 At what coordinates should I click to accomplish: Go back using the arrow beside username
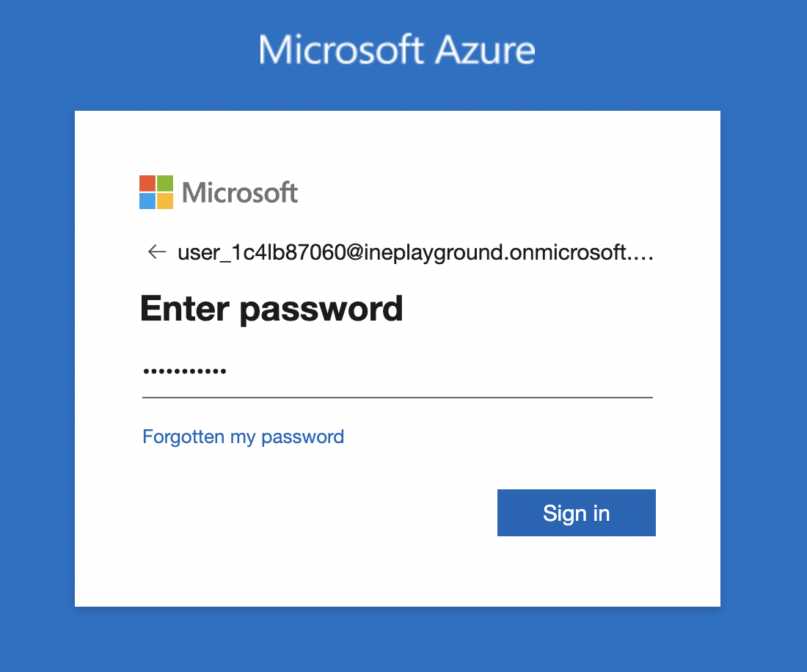(156, 252)
